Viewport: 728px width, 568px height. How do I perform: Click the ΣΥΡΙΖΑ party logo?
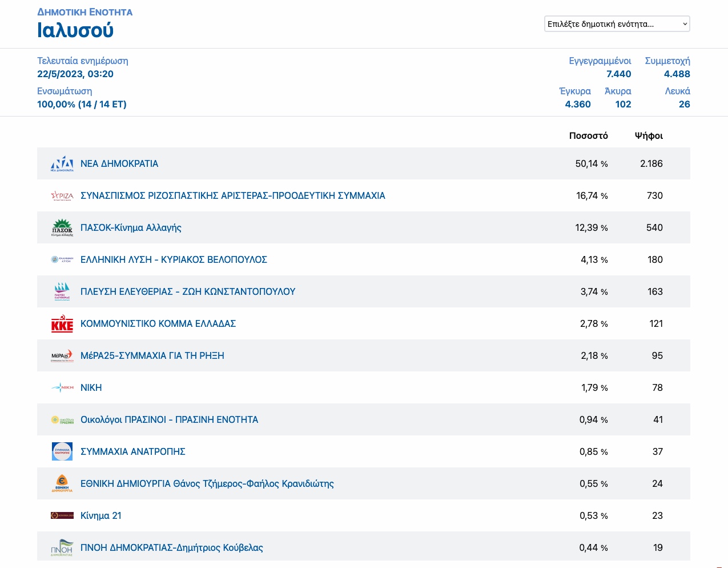pos(62,195)
